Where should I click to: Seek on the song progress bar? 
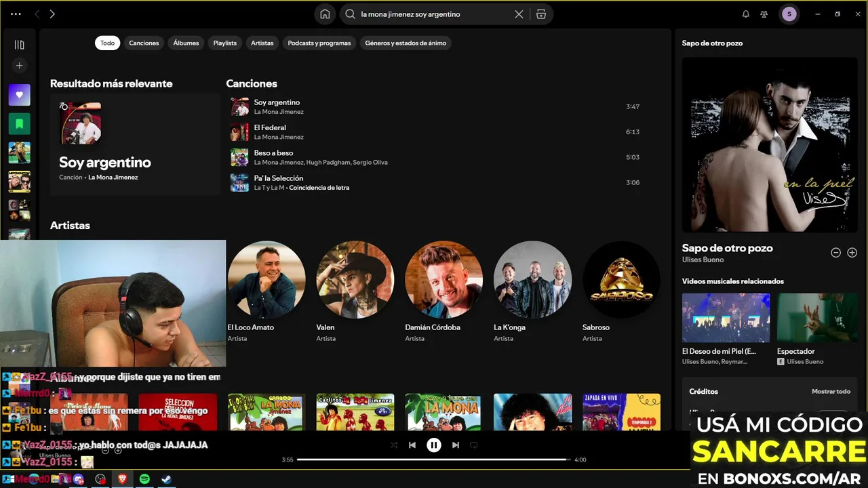[434, 460]
